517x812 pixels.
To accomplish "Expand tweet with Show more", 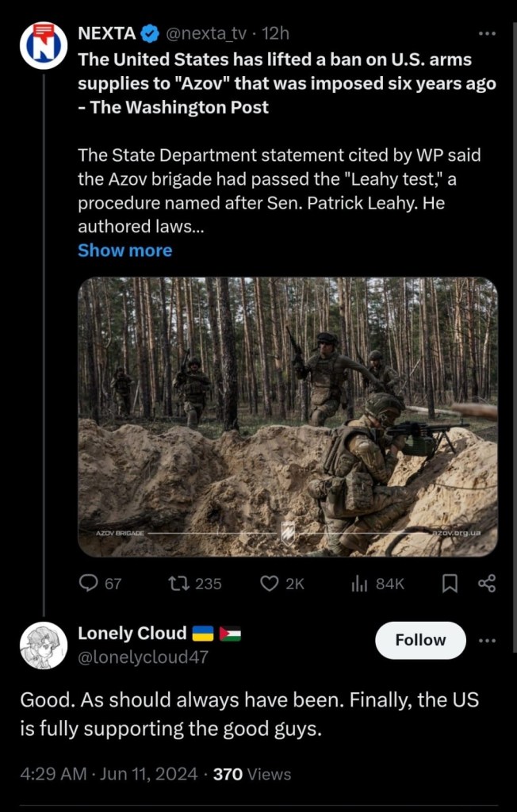I will pyautogui.click(x=124, y=251).
